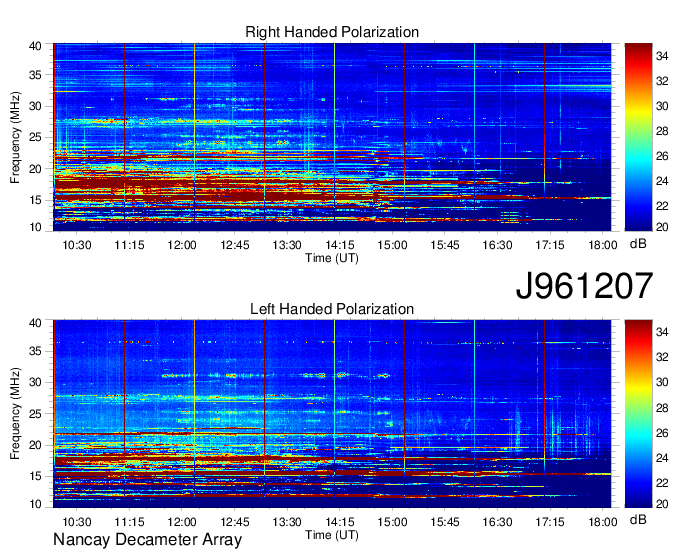680x552 pixels.
Task: Click "18:00" tick on Left Handed time axis
Action: tap(603, 522)
